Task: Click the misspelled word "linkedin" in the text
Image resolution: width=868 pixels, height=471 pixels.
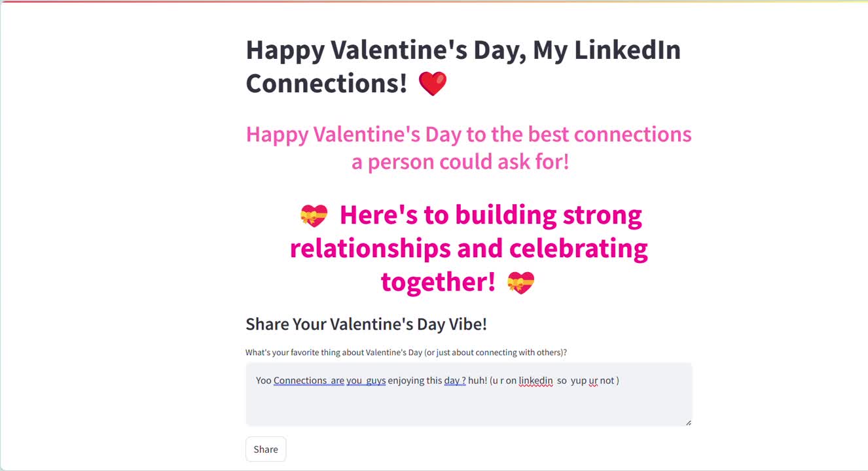Action: (x=535, y=381)
